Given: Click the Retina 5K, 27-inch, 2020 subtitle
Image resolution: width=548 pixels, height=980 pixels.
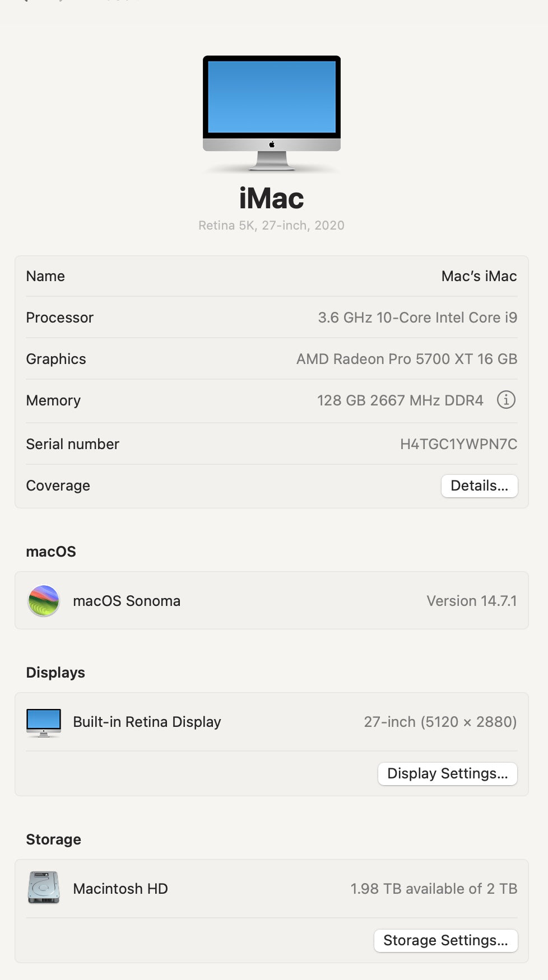Looking at the screenshot, I should coord(271,225).
